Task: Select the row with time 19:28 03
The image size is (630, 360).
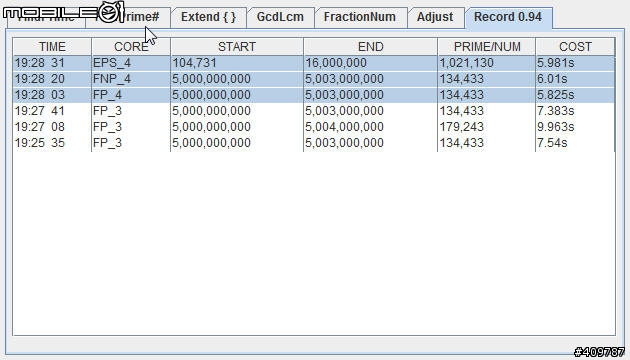Action: pyautogui.click(x=314, y=95)
